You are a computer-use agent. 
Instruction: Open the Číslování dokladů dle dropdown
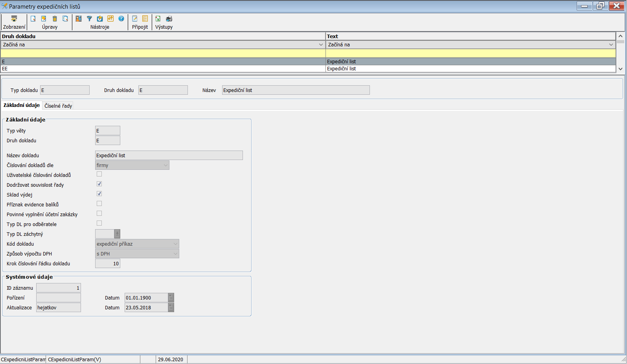tap(132, 165)
